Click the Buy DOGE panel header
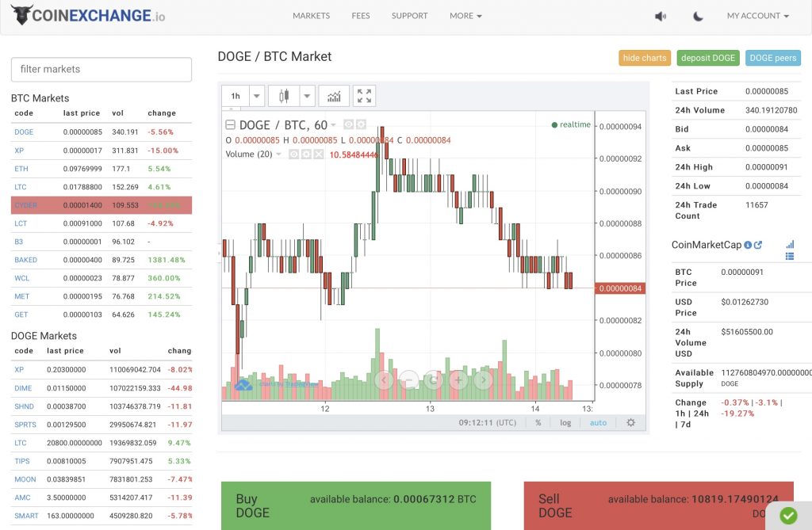Viewport: 812px width, 530px height. (356, 505)
